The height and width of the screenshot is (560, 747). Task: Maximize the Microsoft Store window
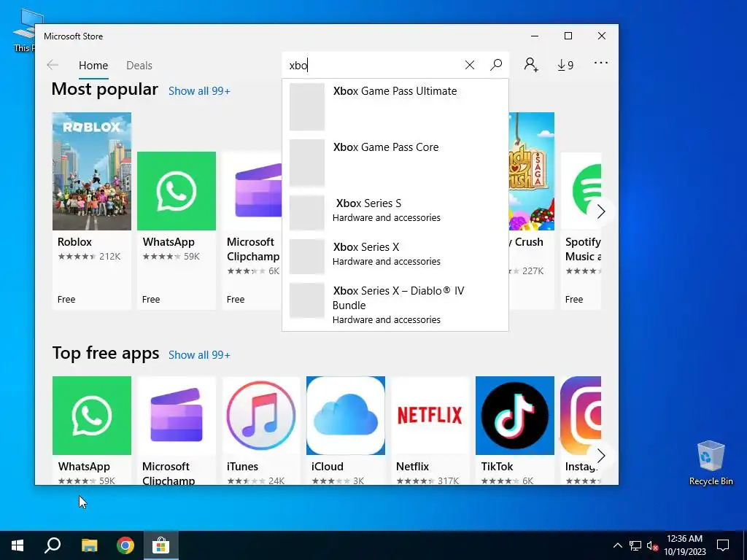tap(568, 36)
